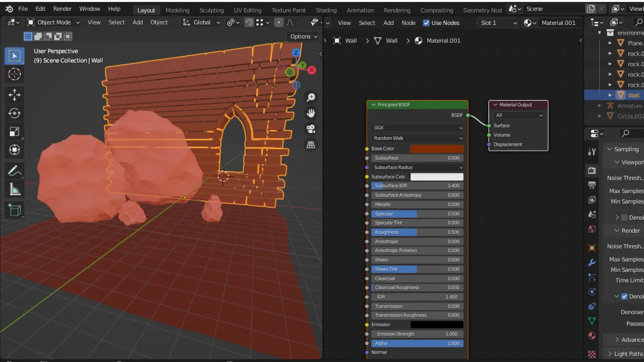
Task: Open the Global orientation dropdown
Action: pos(201,23)
